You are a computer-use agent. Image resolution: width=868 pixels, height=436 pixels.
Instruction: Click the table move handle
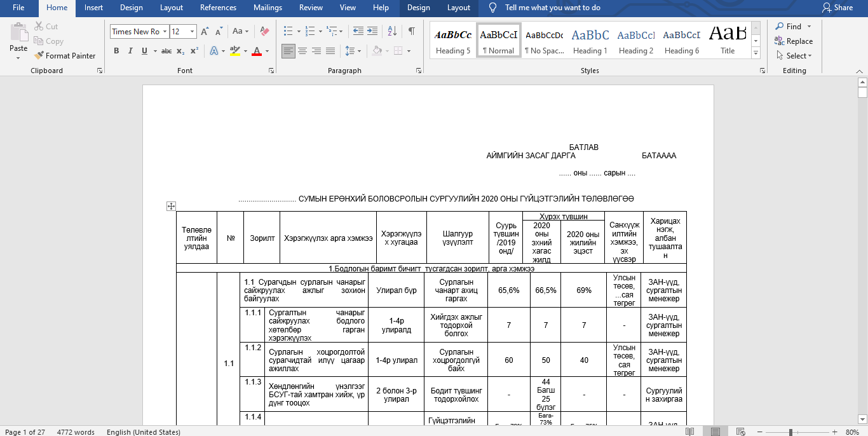click(x=170, y=206)
